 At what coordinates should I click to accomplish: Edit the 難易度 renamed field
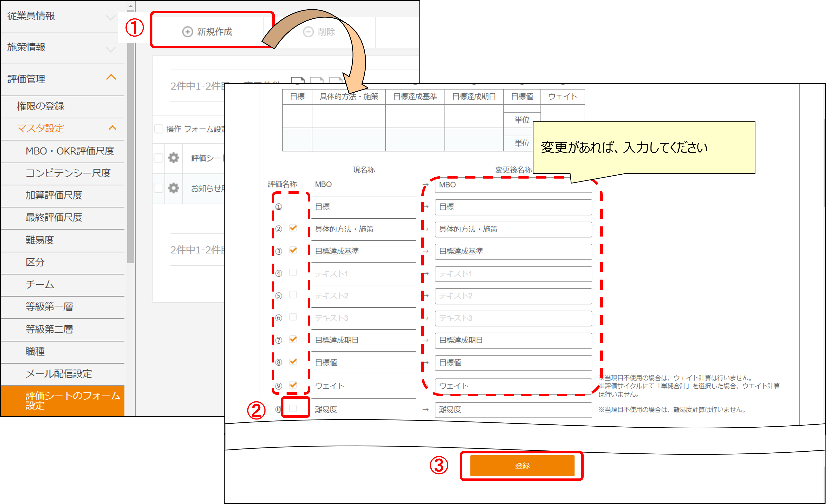tap(513, 410)
